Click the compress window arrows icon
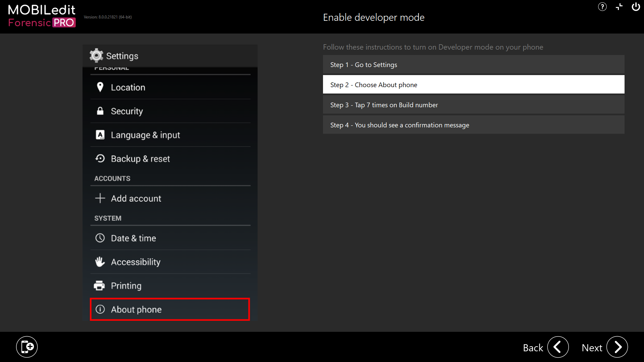Viewport: 644px width, 362px height. 619,7
